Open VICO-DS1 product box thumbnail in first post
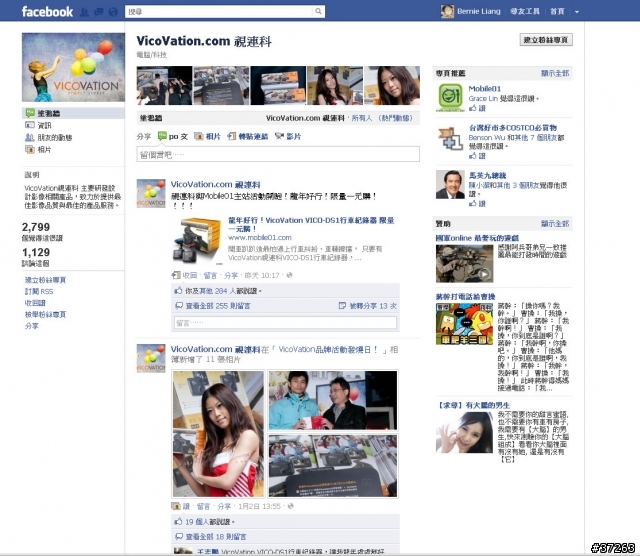The image size is (640, 556). pyautogui.click(x=197, y=241)
